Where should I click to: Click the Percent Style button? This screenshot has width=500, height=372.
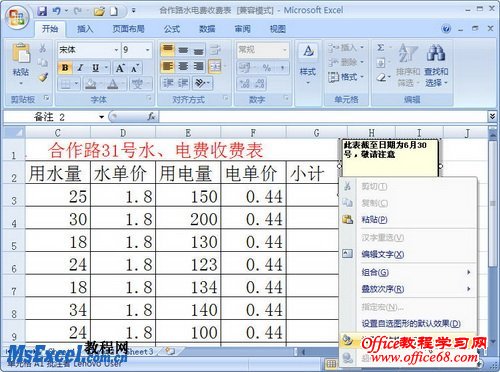(267, 68)
